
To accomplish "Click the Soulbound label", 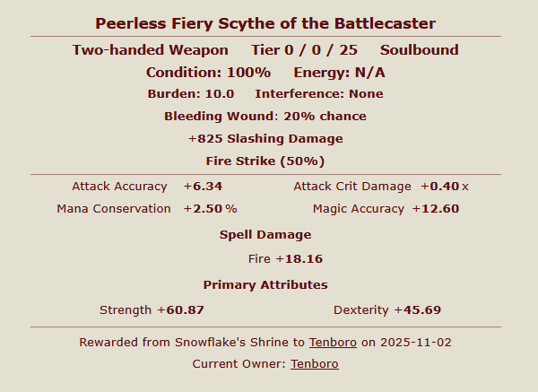I will (x=419, y=50).
